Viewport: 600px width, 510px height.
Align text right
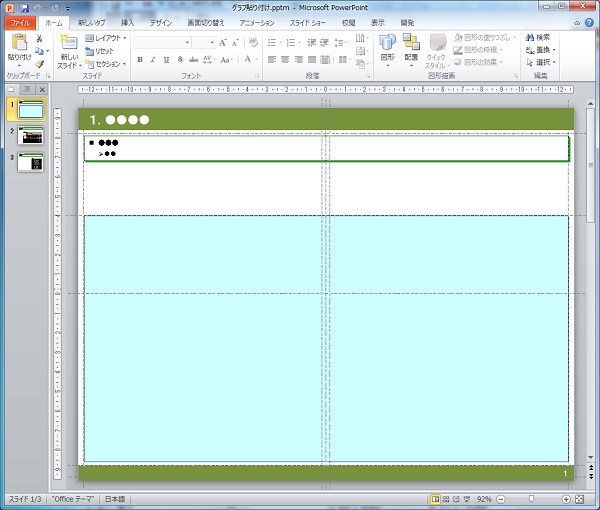point(298,60)
